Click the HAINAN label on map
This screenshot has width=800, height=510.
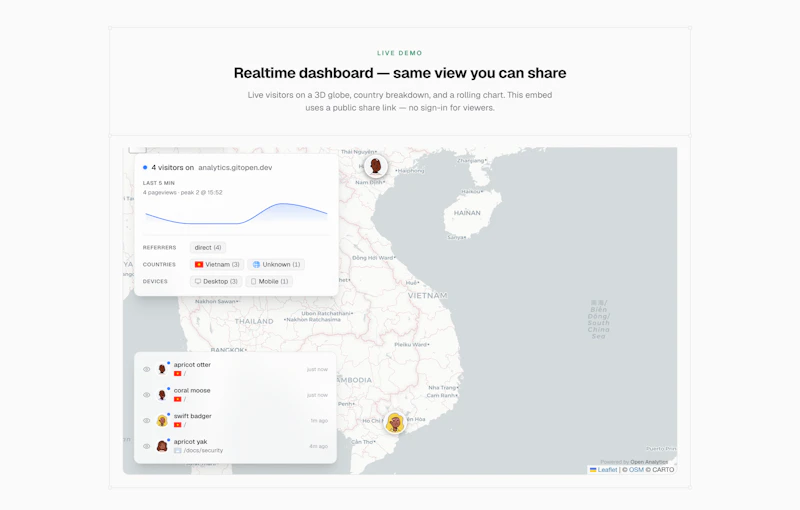467,213
